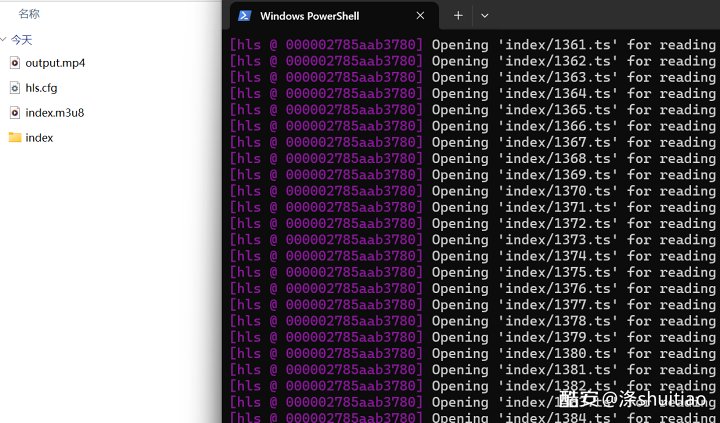Click the terminal line opening index/1380.ts
Image resolution: width=720 pixels, height=423 pixels.
(x=472, y=353)
